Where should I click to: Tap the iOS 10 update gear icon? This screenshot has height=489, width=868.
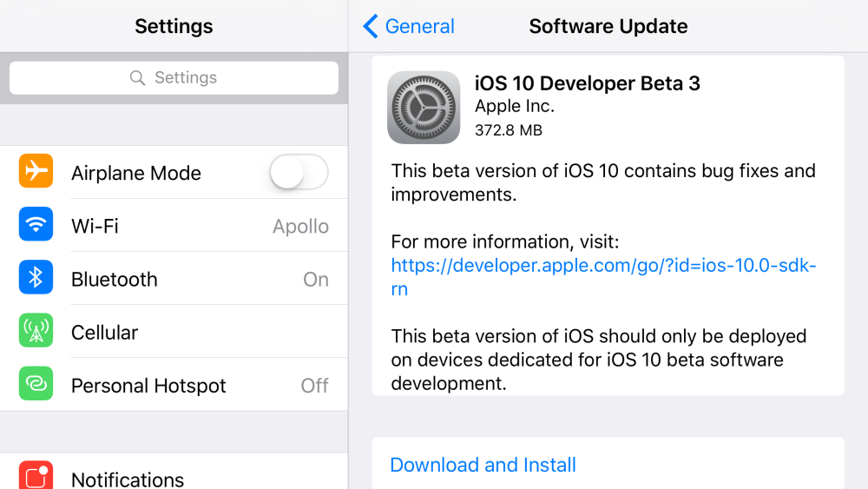point(424,107)
